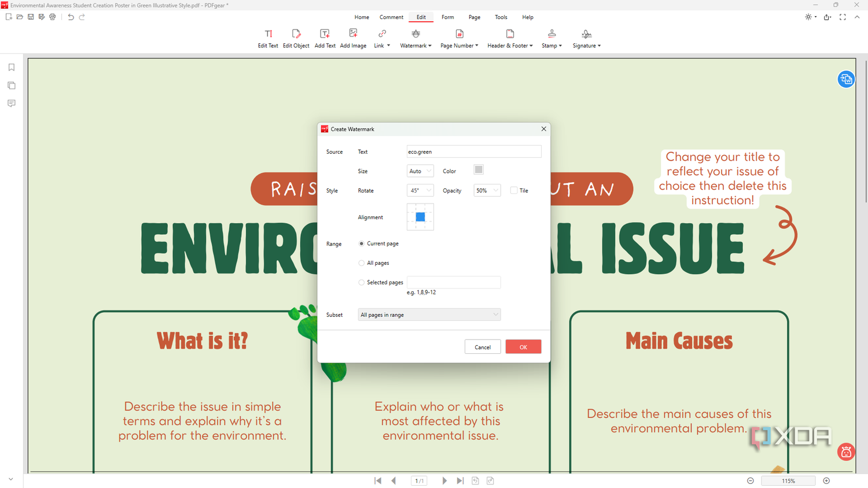Select the Edit Text tool
The width and height of the screenshot is (868, 488).
268,39
